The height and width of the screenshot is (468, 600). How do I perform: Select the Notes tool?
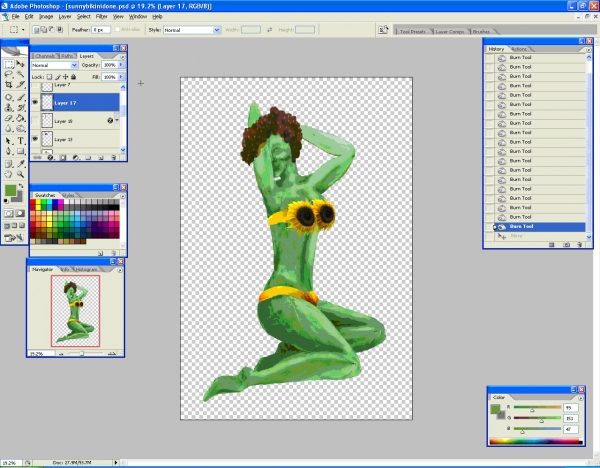tap(9, 164)
